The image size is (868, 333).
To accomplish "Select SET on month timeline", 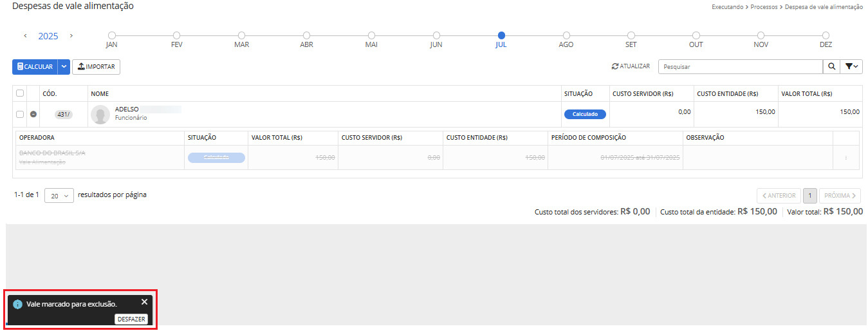I will tap(631, 35).
